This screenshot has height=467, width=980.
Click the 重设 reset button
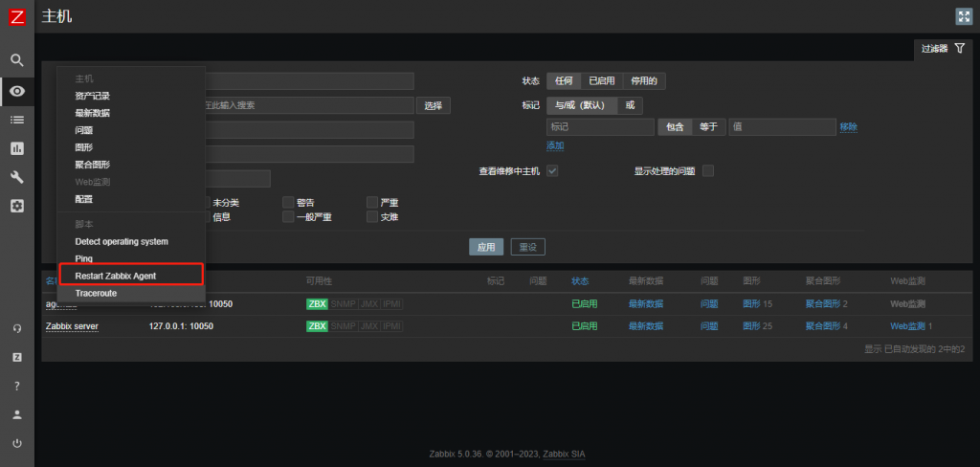pyautogui.click(x=528, y=247)
